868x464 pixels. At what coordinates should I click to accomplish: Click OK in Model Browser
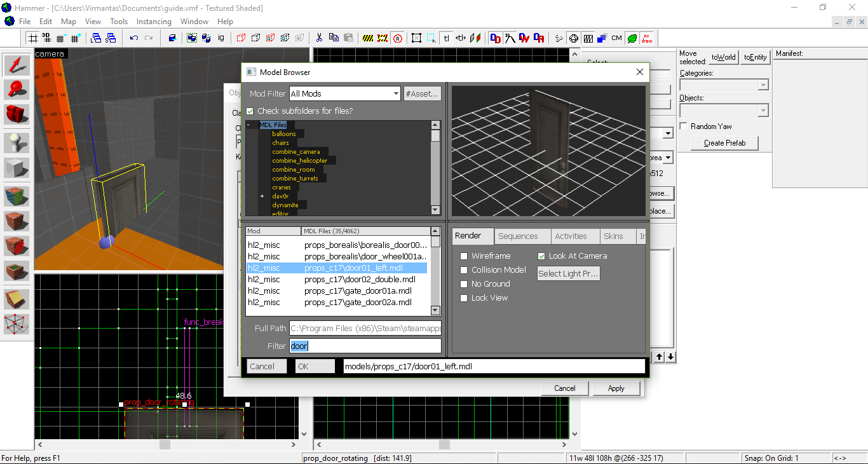pos(315,366)
